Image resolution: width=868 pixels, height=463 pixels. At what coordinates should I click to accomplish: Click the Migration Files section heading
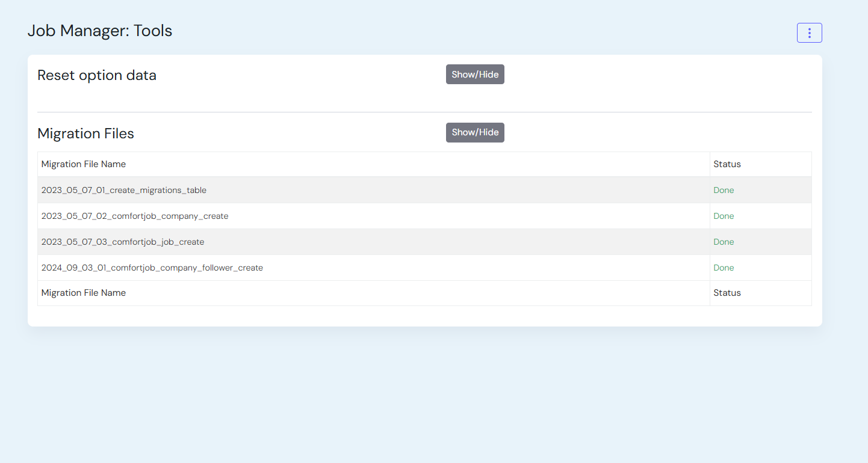point(85,133)
